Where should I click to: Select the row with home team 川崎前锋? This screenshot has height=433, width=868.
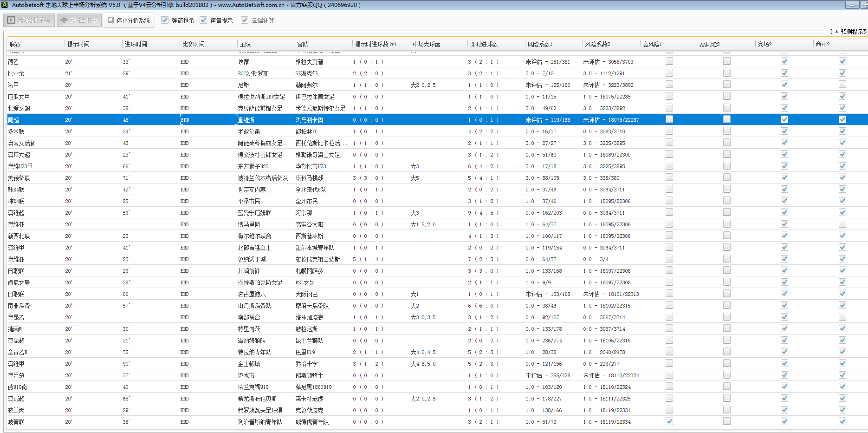tap(249, 271)
